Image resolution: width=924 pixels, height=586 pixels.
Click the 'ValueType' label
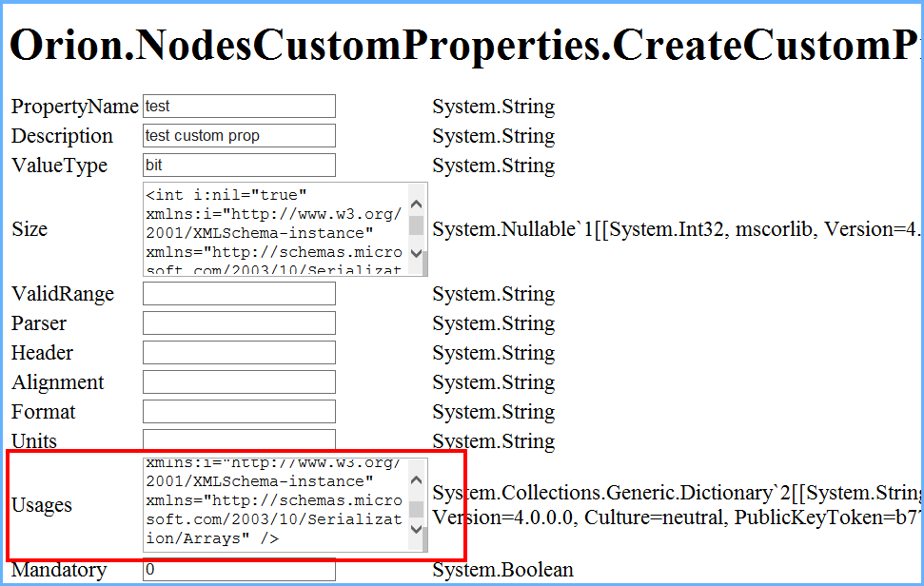click(x=60, y=166)
